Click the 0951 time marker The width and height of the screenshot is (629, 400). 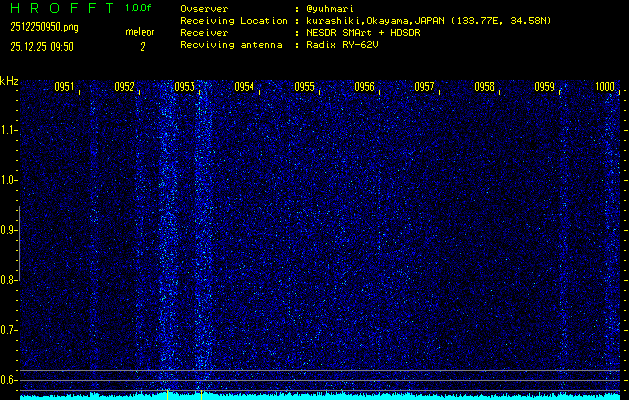point(64,87)
